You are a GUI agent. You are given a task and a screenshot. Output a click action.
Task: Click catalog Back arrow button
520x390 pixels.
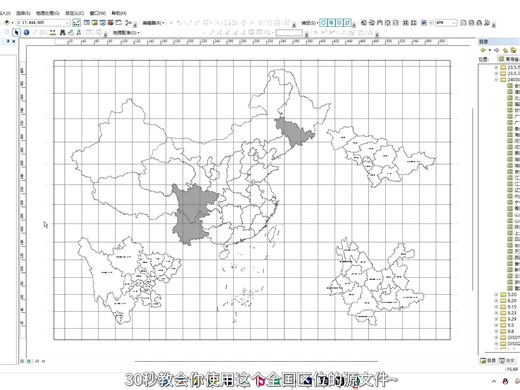[x=483, y=50]
